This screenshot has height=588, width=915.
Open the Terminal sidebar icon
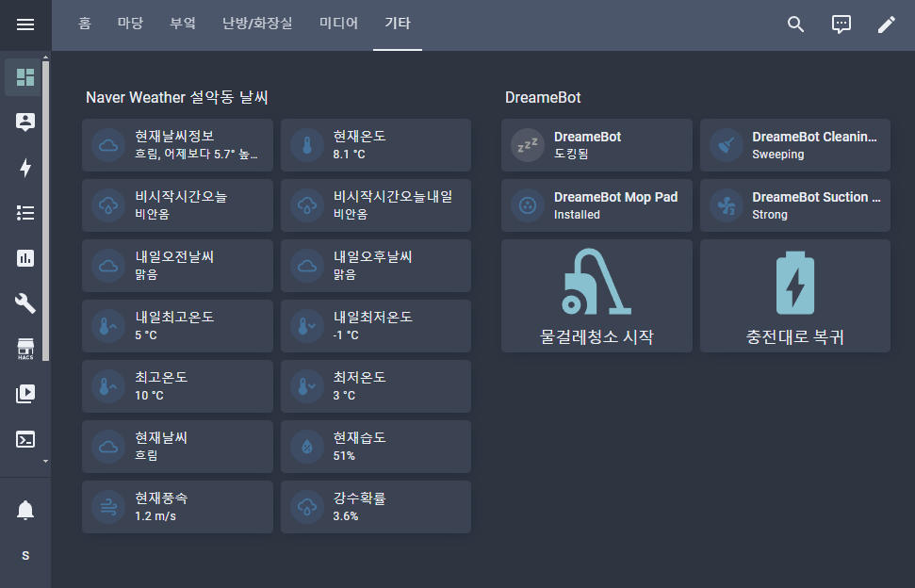pos(25,439)
